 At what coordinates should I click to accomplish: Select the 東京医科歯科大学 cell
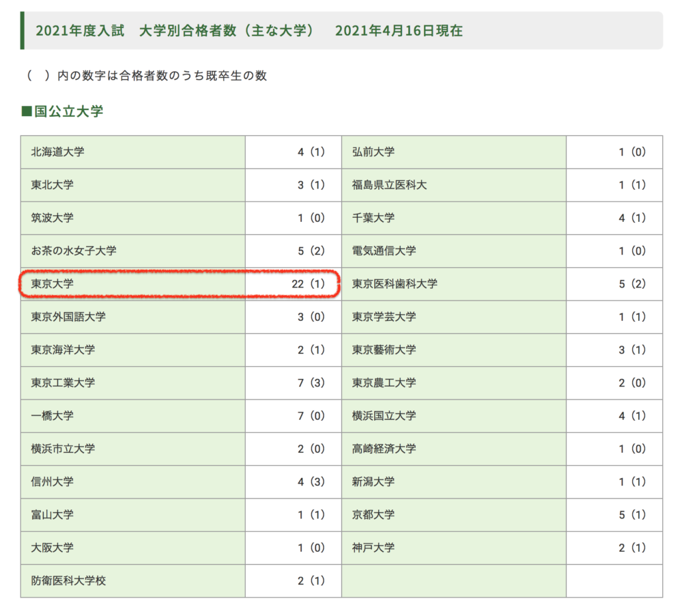pos(454,284)
